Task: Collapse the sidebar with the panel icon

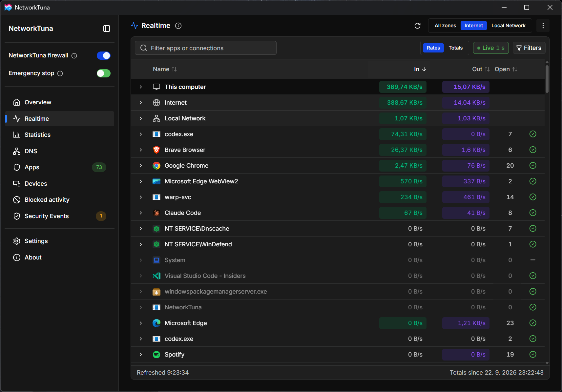Action: pos(107,29)
